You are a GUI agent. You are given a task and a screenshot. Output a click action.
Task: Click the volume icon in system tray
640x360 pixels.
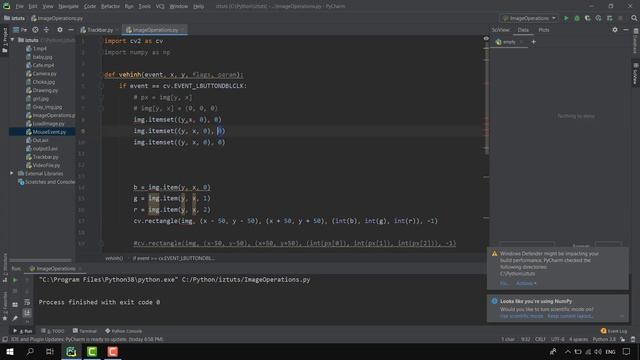[598, 351]
